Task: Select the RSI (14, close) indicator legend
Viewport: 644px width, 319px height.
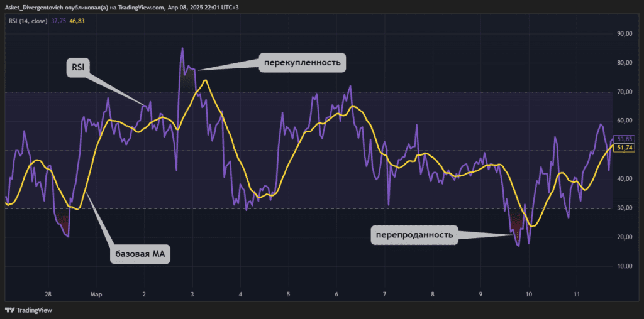Action: point(29,21)
